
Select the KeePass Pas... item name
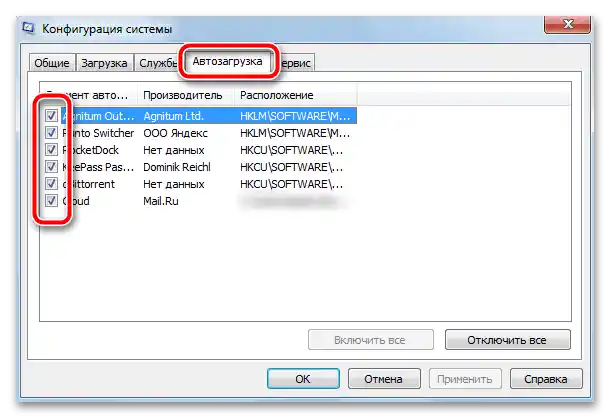pos(98,167)
